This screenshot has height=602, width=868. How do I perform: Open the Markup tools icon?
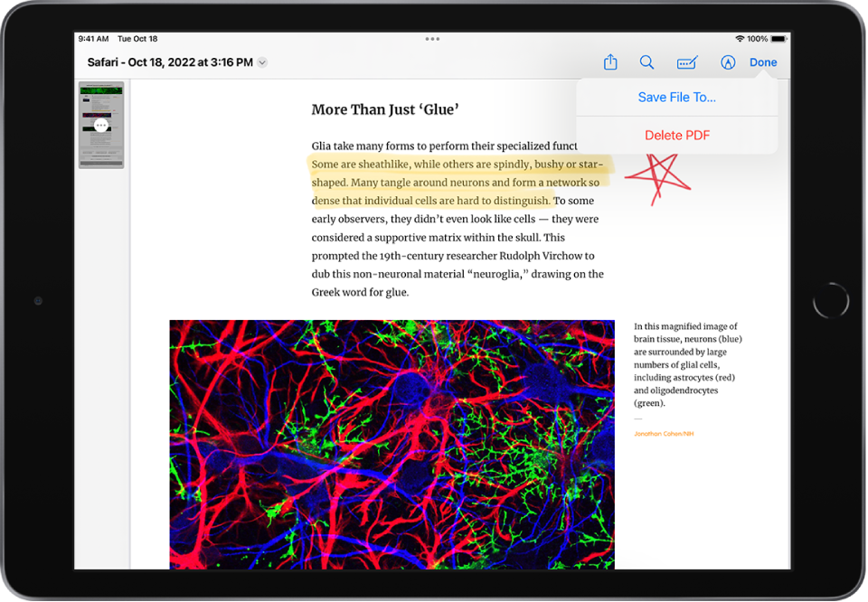(686, 62)
